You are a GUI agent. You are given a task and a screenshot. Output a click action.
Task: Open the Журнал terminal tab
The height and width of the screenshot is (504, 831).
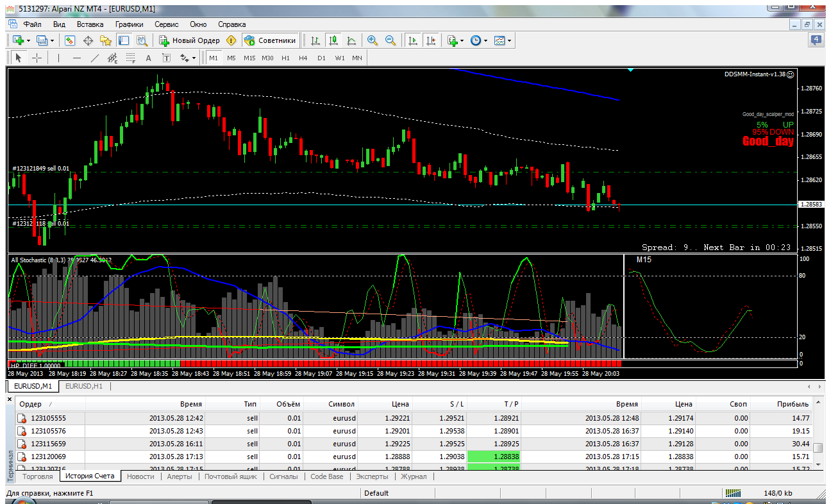414,476
